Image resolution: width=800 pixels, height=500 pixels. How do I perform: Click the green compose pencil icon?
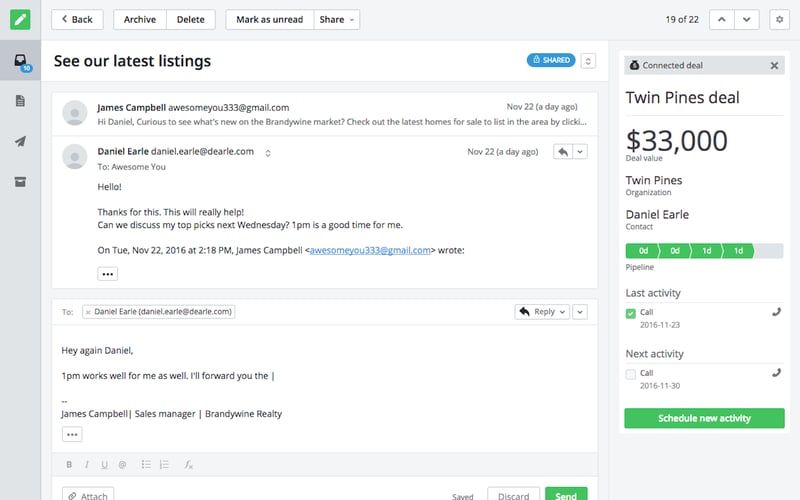click(20, 19)
